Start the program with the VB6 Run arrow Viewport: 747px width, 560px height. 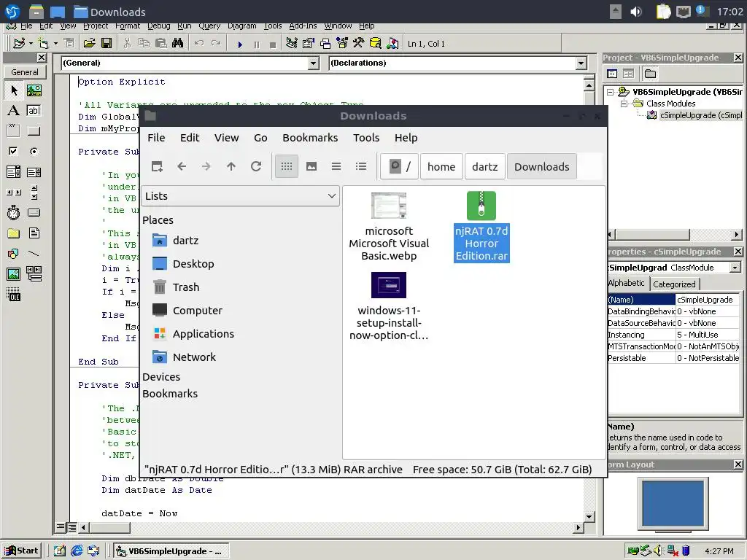click(x=240, y=44)
